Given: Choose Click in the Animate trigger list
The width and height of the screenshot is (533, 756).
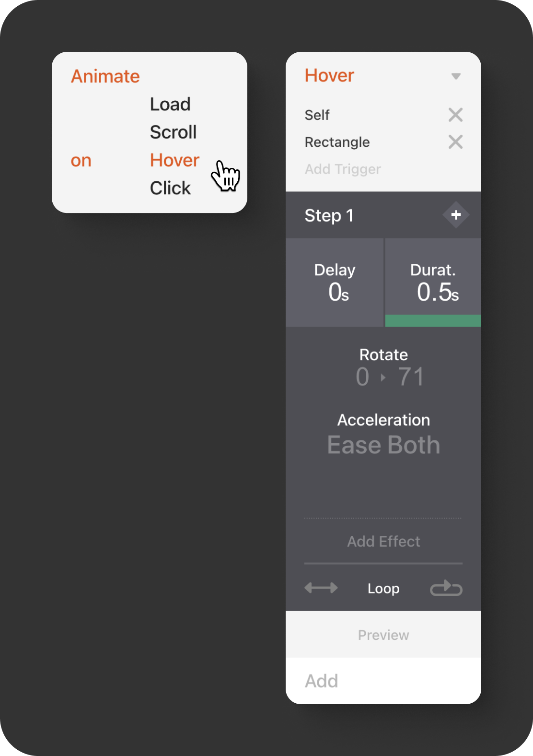Looking at the screenshot, I should 170,188.
